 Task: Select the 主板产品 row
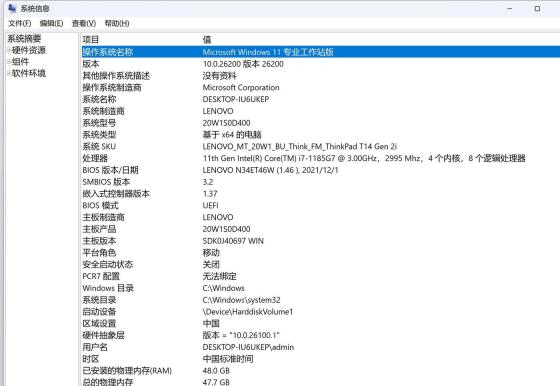coord(321,229)
